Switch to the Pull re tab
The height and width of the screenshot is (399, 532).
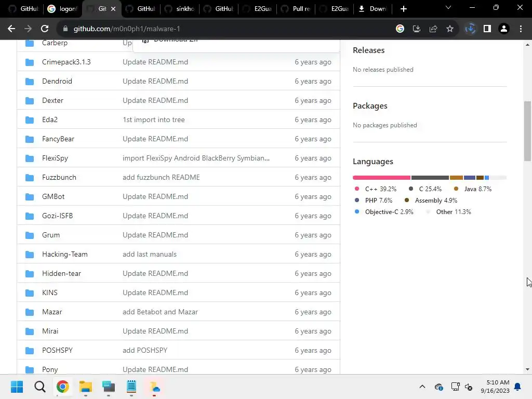[296, 9]
